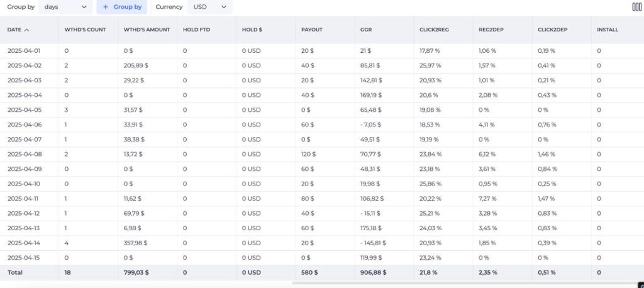Open the days group-by dropdown
The width and height of the screenshot is (644, 288).
[65, 7]
